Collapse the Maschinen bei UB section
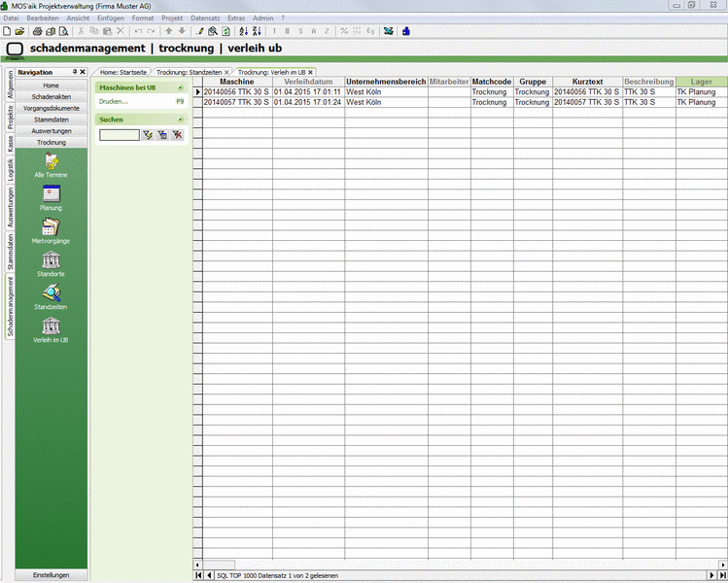 click(x=181, y=87)
